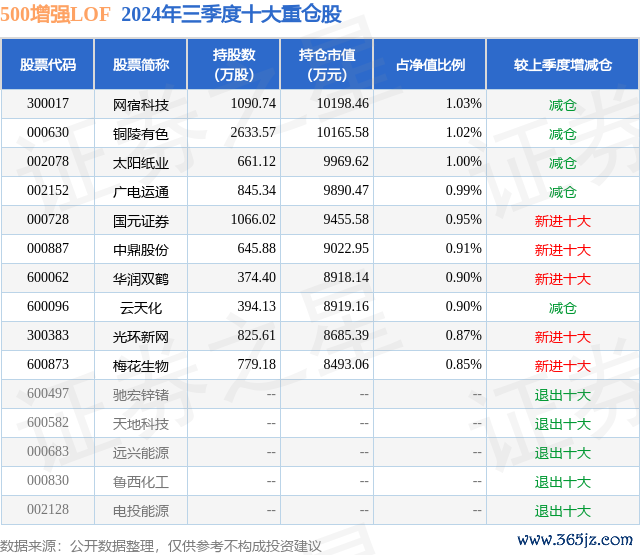Select stock code 002128
This screenshot has height=555, width=640.
[x=48, y=509]
